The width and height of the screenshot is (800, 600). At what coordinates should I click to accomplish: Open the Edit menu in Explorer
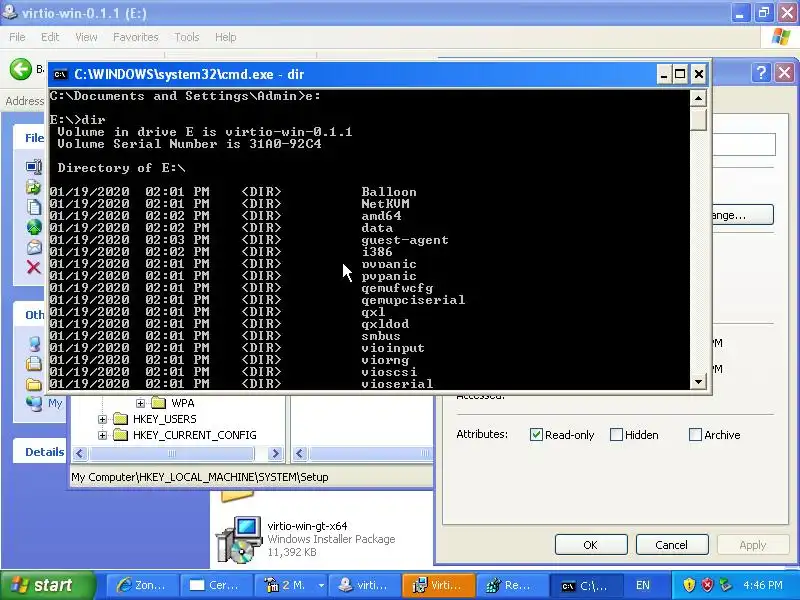point(50,37)
